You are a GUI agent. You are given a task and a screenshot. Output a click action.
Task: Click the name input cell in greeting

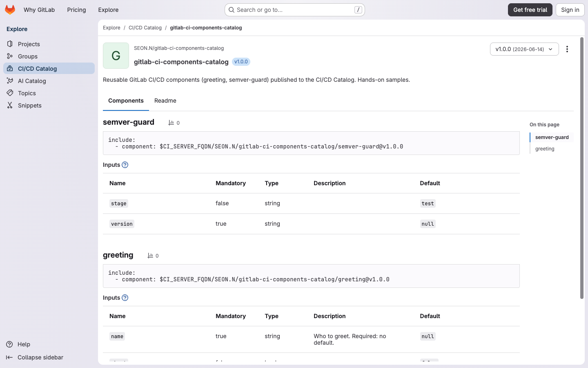[117, 337]
